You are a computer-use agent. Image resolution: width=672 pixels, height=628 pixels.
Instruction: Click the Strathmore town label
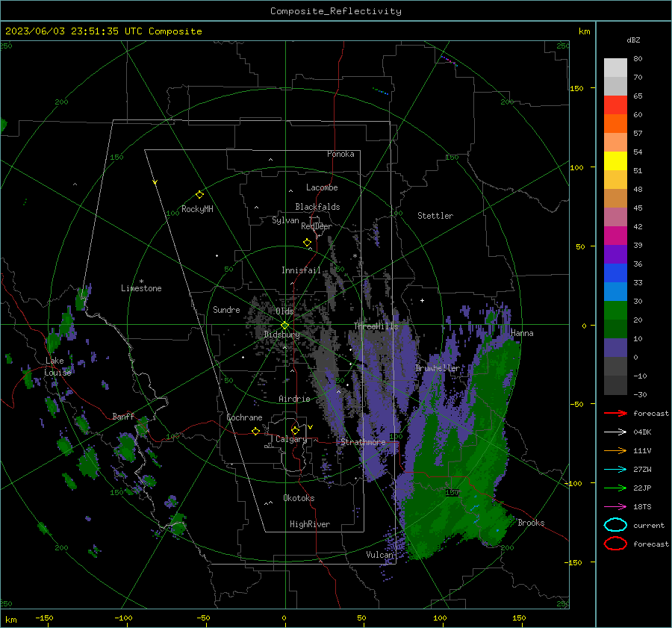(x=363, y=442)
